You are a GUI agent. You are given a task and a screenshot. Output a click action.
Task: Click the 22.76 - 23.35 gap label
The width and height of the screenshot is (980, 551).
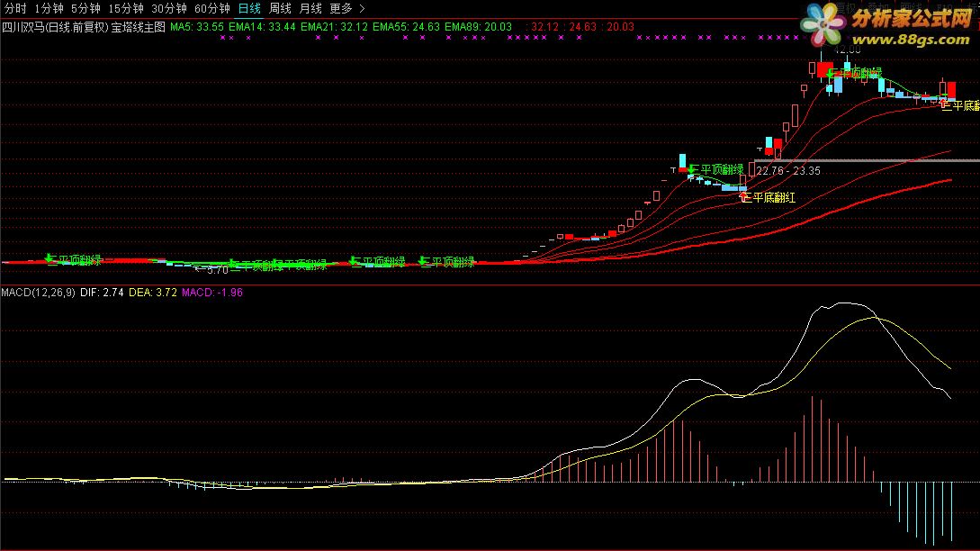[x=788, y=171]
